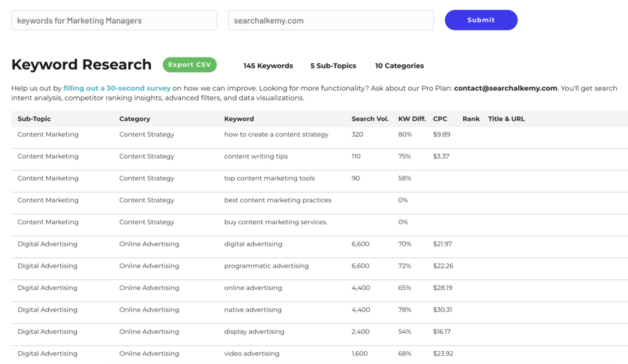The width and height of the screenshot is (628, 364).
Task: Export results using Export CSV button
Action: [190, 65]
